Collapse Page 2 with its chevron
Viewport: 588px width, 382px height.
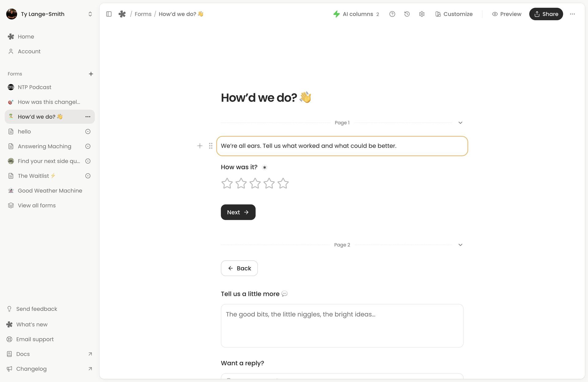[460, 245]
